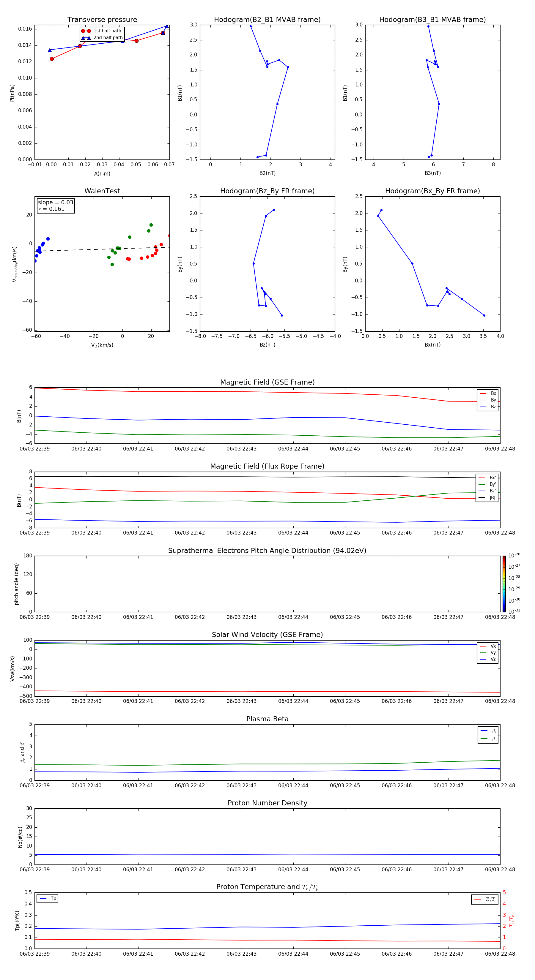Viewport: 535px width, 980px height.
Task: Click the Te/Tp legend box
Action: point(485,899)
